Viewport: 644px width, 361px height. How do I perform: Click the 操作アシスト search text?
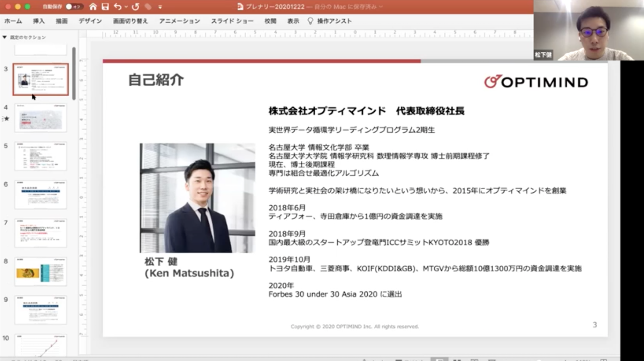pyautogui.click(x=334, y=21)
